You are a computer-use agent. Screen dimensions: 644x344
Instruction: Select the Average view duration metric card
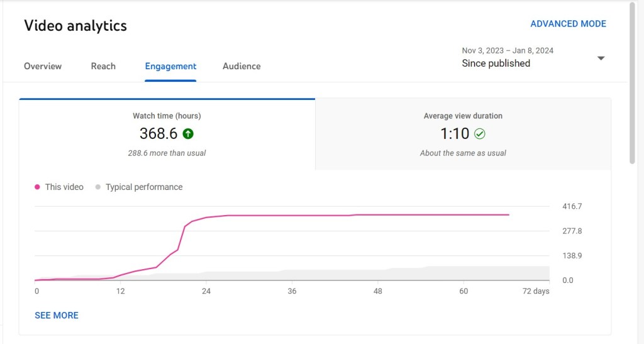pos(463,135)
